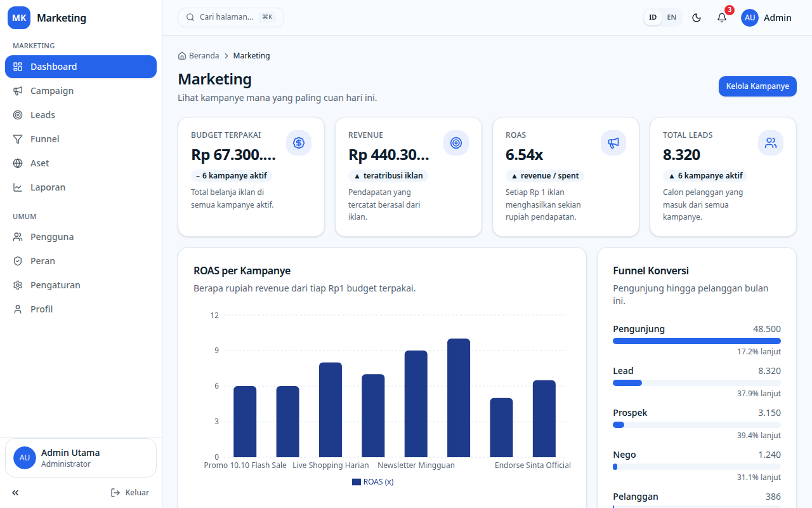Open the Funnel sidebar item
This screenshot has width=812, height=508.
pos(81,139)
